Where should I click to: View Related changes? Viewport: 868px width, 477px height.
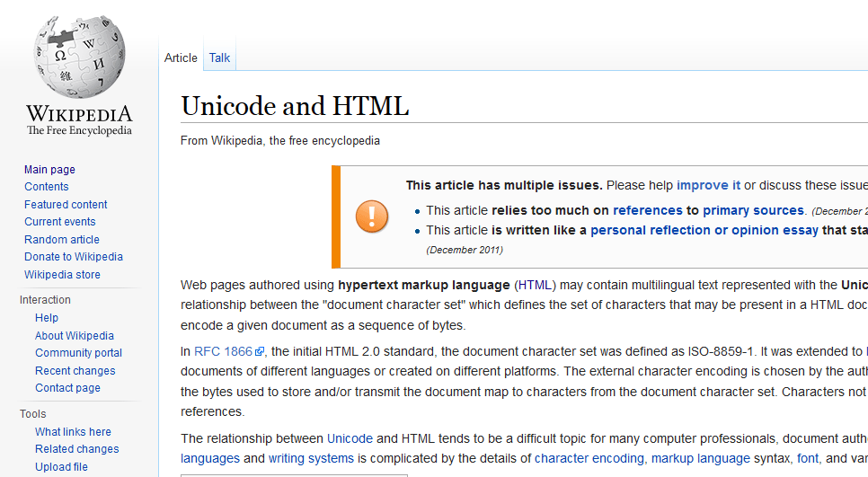[77, 449]
